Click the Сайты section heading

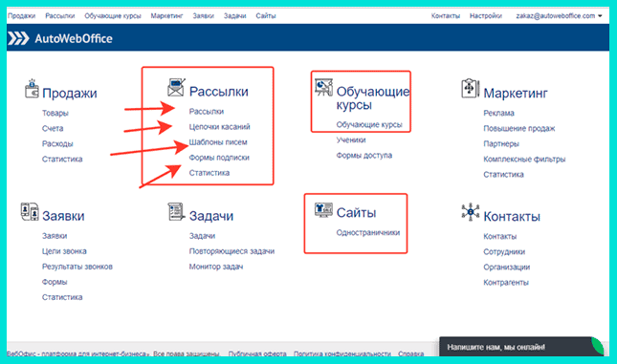pyautogui.click(x=356, y=213)
